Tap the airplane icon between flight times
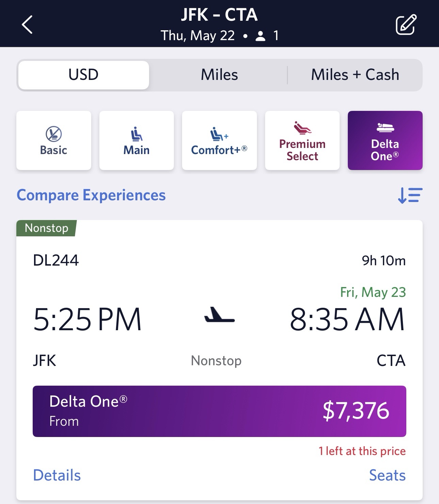Viewport: 439px width, 504px height. click(219, 315)
